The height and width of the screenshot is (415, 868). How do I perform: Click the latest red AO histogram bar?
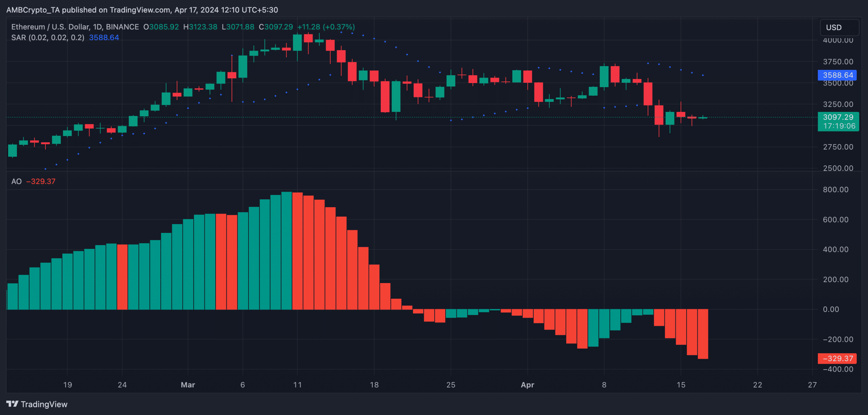[703, 334]
